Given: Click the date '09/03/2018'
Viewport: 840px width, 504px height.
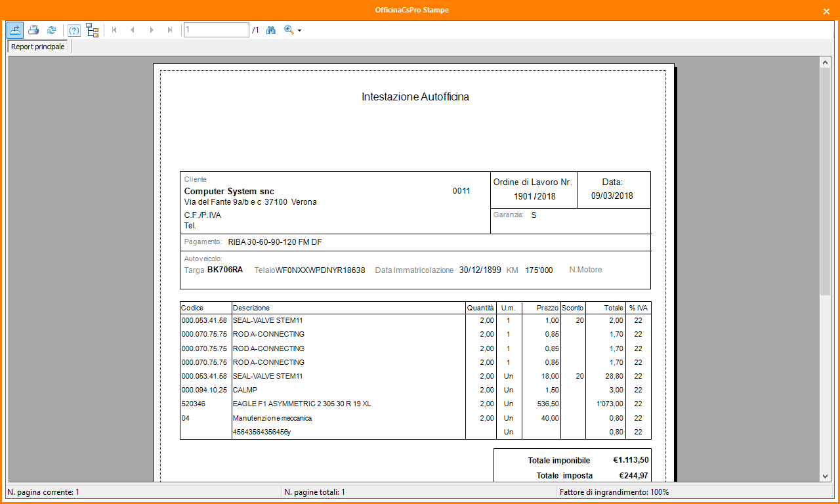Looking at the screenshot, I should (612, 196).
